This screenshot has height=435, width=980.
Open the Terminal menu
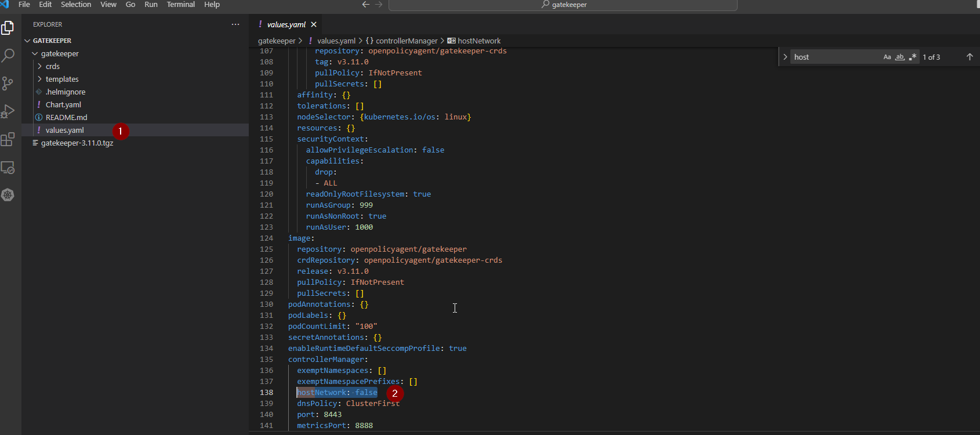(181, 5)
